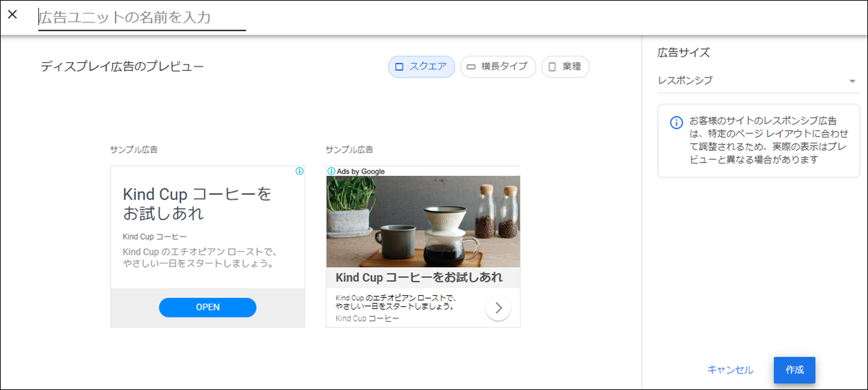The height and width of the screenshot is (390, 868).
Task: Close the ad unit editor with X
Action: pyautogui.click(x=12, y=14)
